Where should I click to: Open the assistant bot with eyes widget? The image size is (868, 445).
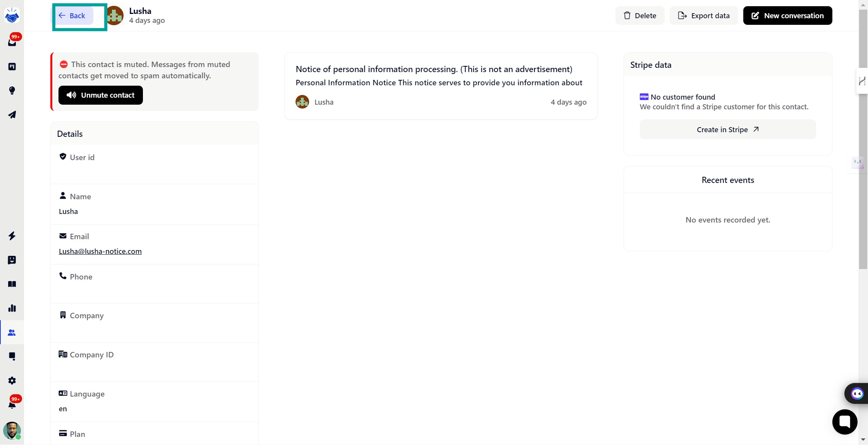pos(857,394)
